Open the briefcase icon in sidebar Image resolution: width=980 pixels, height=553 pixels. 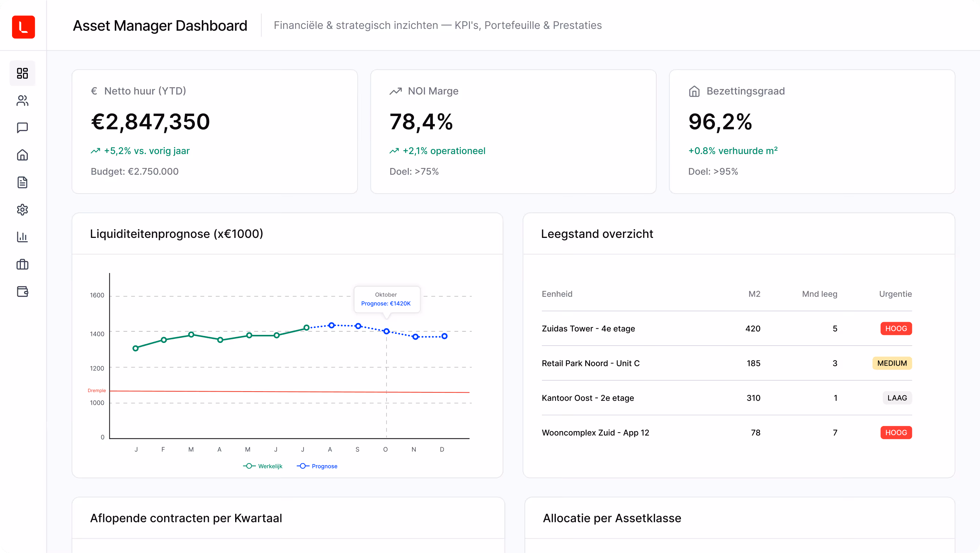(22, 264)
